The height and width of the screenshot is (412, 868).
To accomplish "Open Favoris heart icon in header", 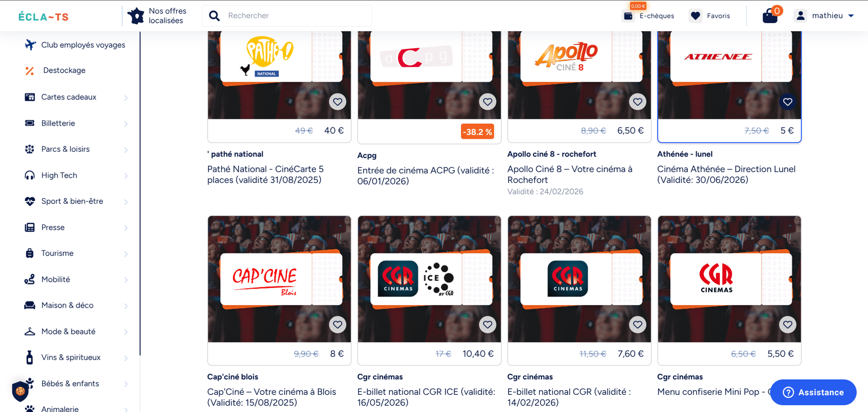I will tap(695, 16).
